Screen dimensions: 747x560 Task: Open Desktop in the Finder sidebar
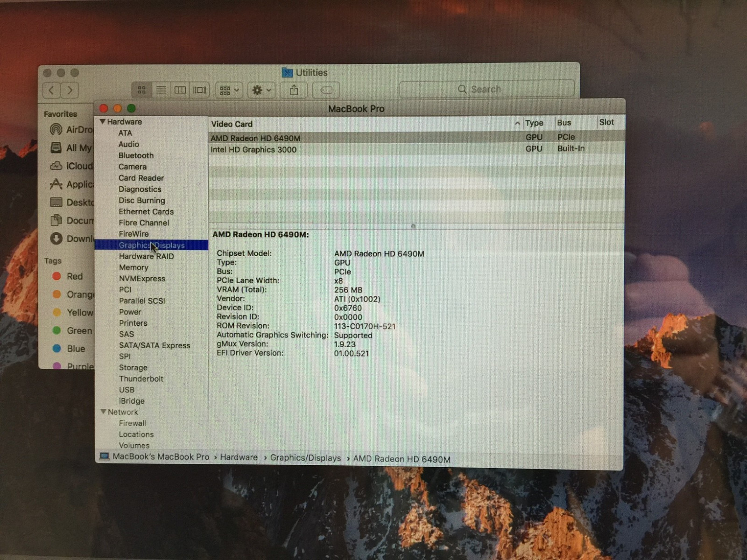(x=72, y=202)
